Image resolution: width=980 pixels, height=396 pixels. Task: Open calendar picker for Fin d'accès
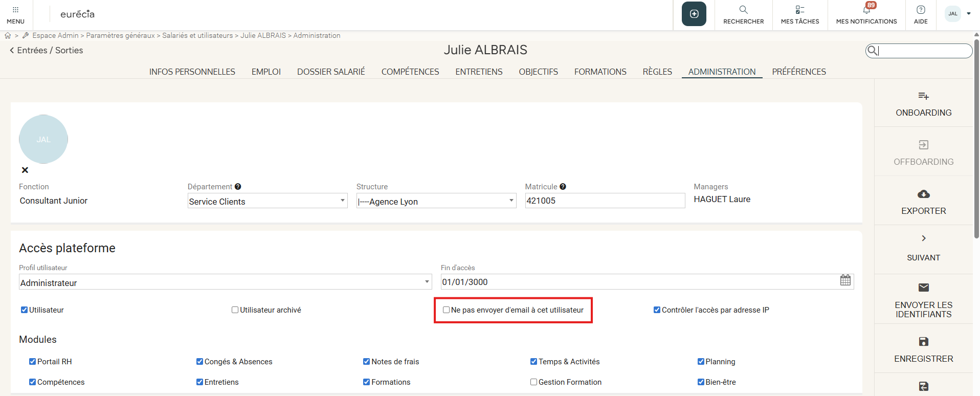tap(845, 280)
